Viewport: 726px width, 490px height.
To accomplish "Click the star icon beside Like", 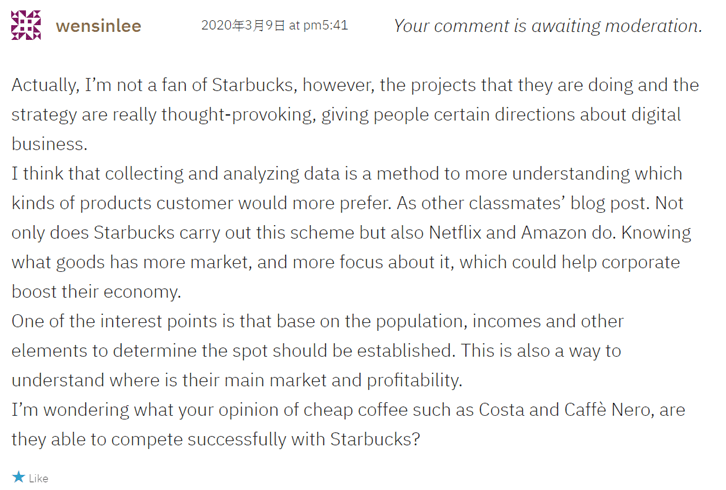I will click(x=18, y=478).
